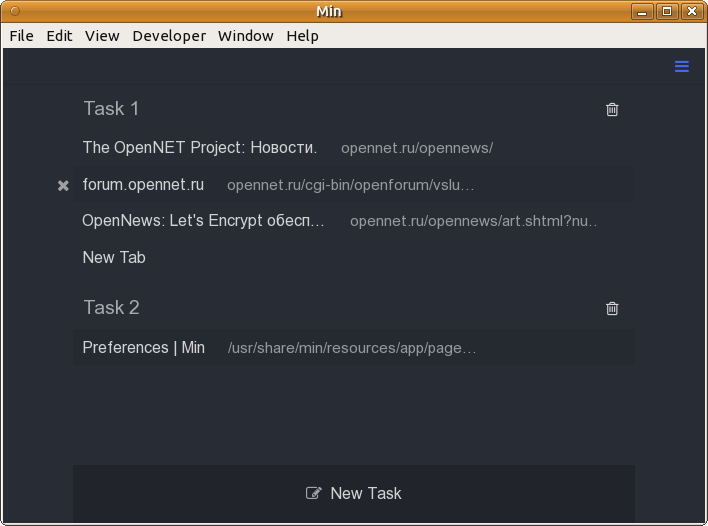This screenshot has height=526, width=708.
Task: Click the round window icon in title bar
Action: 15,11
